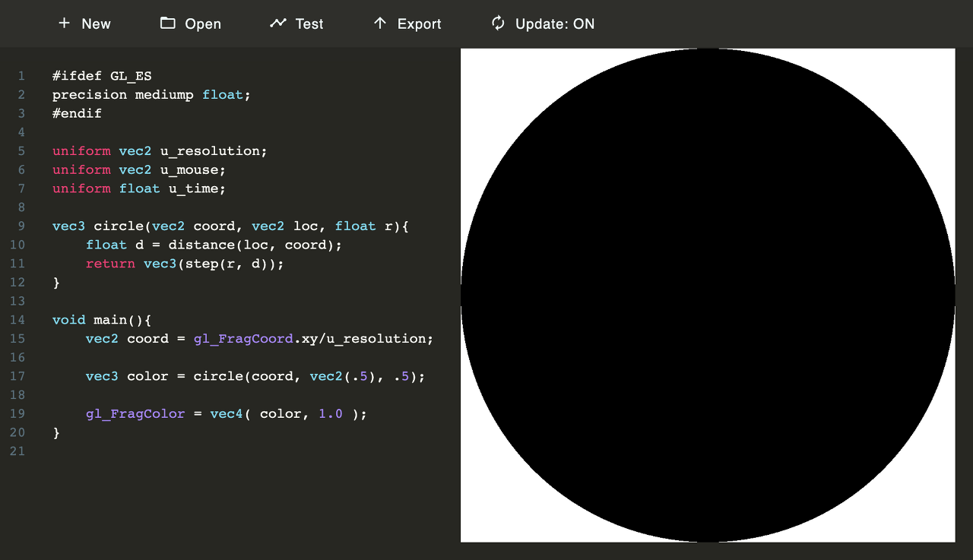Click the circular refresh Update icon
Viewport: 973px width, 560px height.
(x=498, y=24)
